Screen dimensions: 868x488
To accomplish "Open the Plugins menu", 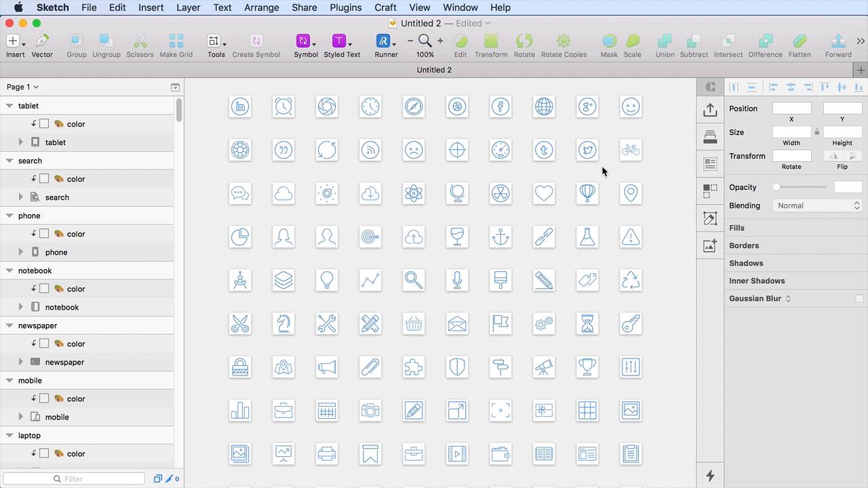I will (346, 7).
